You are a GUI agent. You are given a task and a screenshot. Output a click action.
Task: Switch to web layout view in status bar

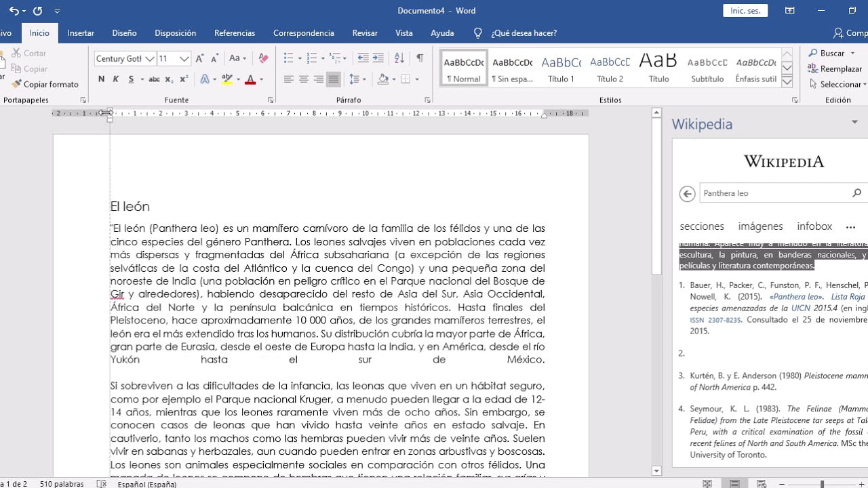(762, 484)
